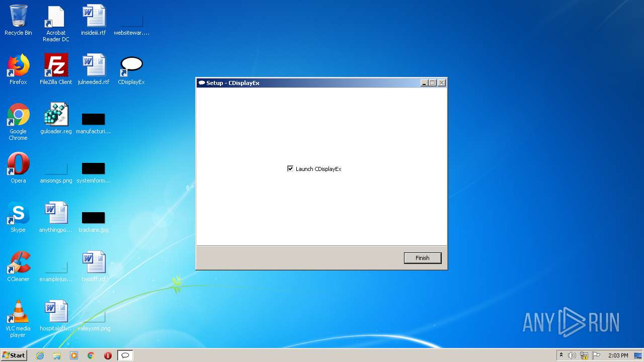The image size is (644, 362).
Task: Open CDisplayEx desktop shortcut
Action: tap(131, 70)
